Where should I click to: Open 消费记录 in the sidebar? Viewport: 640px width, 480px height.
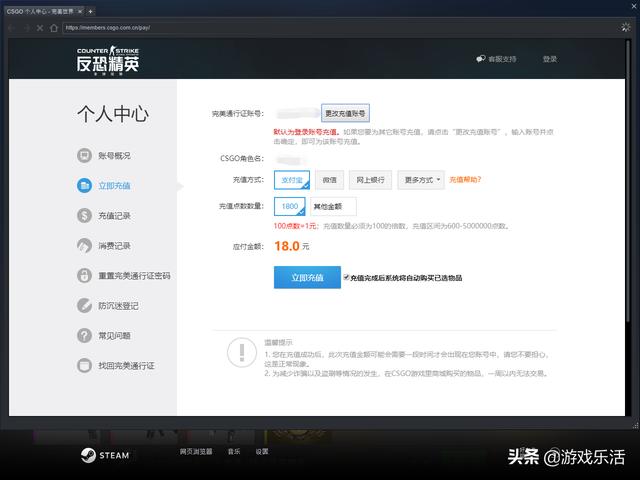tap(114, 246)
